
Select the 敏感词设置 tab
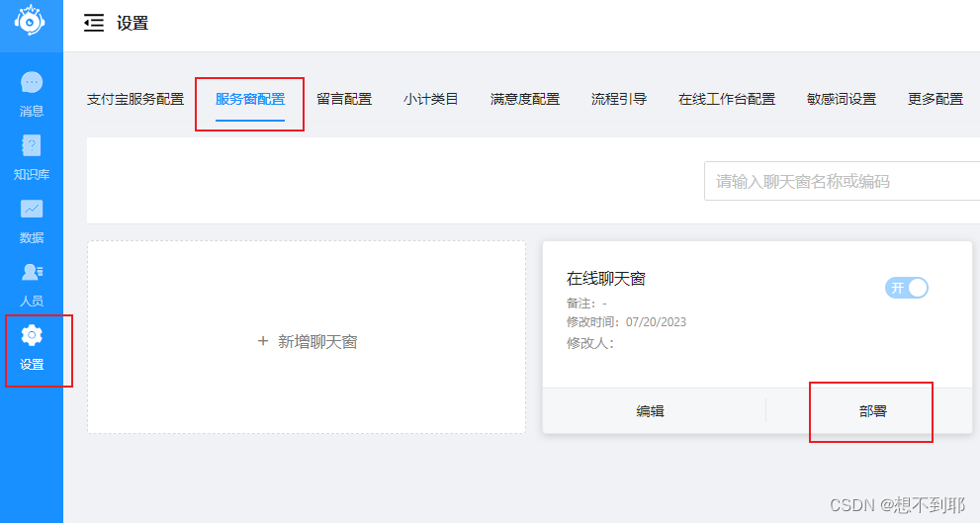(842, 99)
